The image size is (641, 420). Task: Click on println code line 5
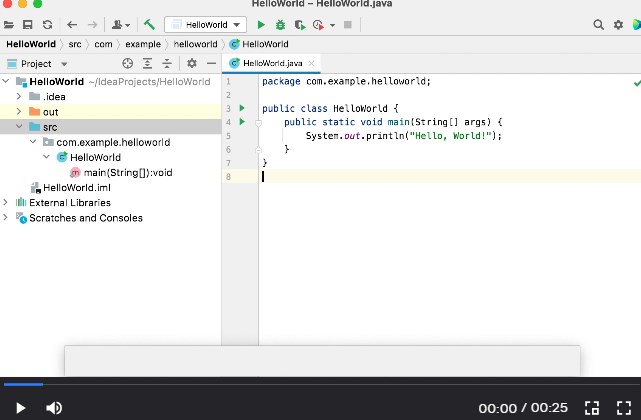click(403, 135)
